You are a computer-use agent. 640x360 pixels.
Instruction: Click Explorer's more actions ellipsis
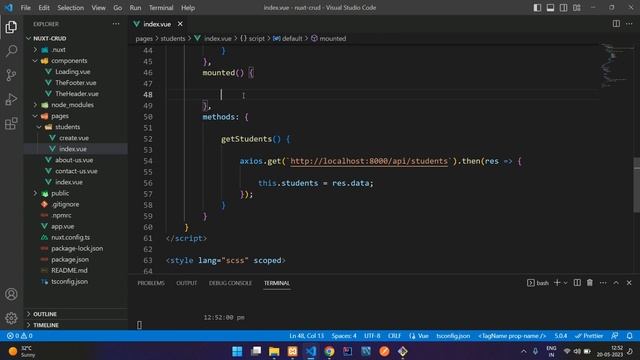116,24
